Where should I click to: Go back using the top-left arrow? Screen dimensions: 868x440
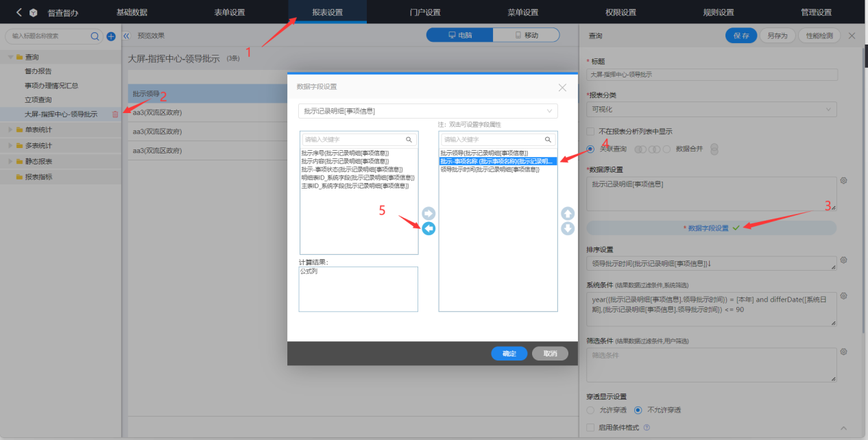(x=19, y=12)
